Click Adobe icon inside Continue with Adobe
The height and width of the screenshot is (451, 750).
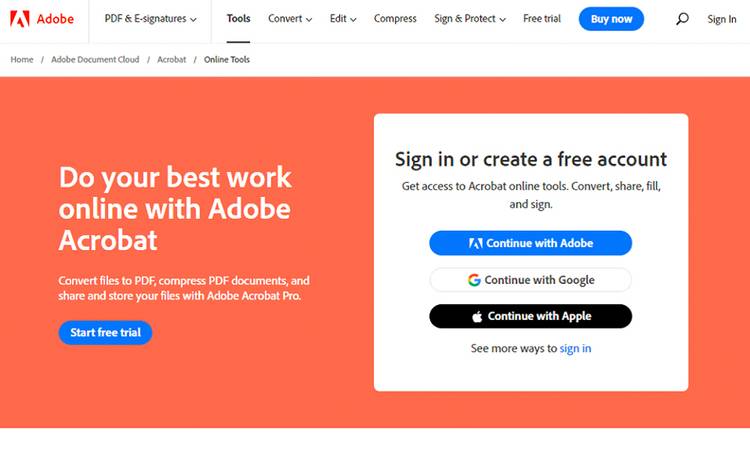pyautogui.click(x=475, y=243)
